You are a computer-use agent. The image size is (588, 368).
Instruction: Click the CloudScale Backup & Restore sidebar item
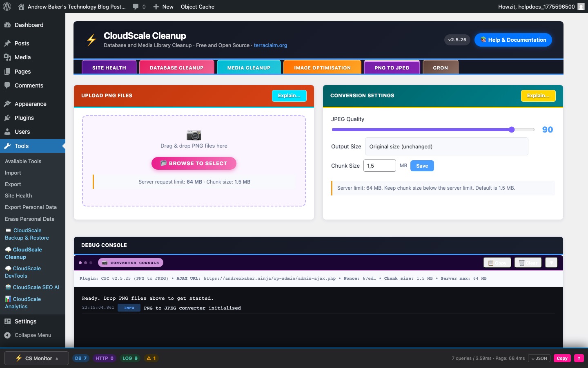[x=27, y=234]
